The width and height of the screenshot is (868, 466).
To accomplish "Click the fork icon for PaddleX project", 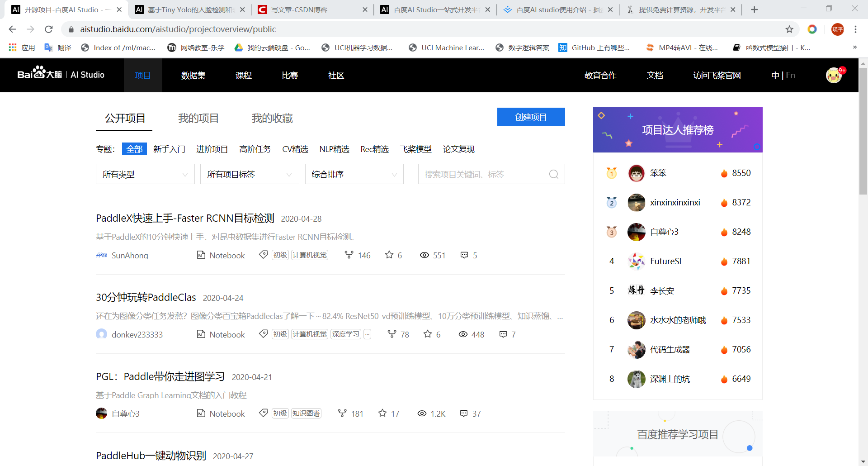I will pos(349,255).
